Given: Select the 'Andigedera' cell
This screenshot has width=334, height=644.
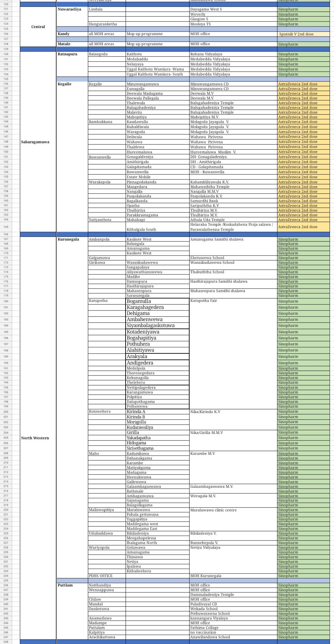Looking at the screenshot, I should (x=158, y=363).
